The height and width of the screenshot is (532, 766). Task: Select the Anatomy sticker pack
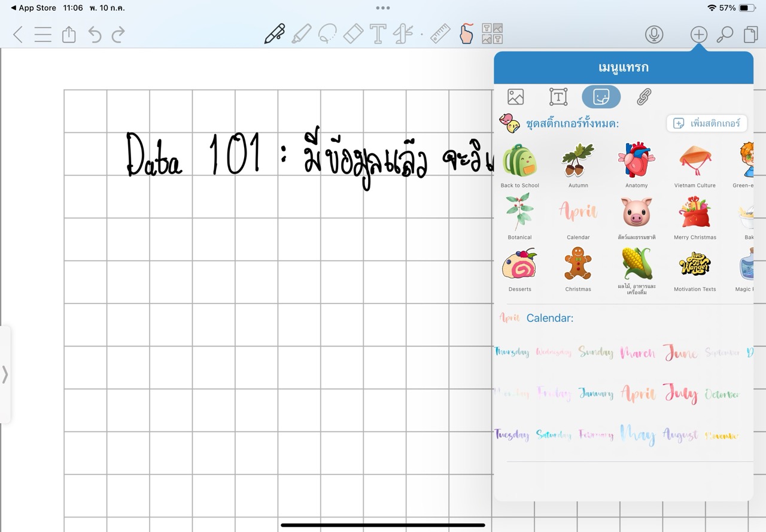point(636,165)
